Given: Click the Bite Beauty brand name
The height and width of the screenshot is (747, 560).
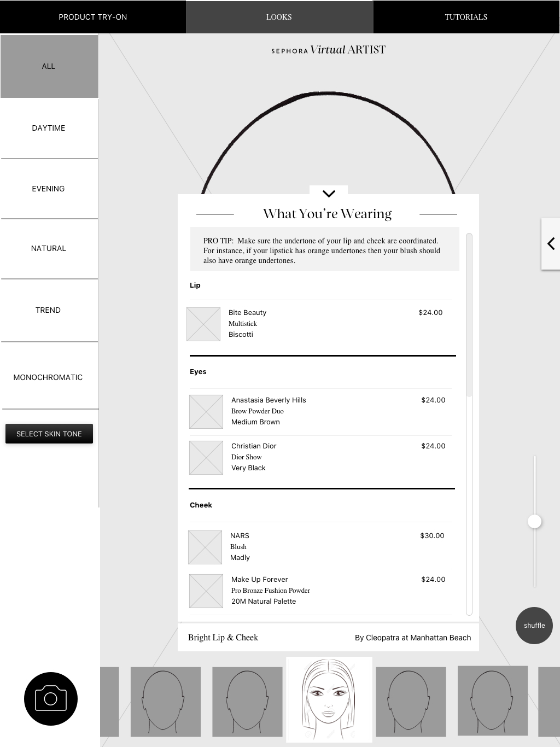Looking at the screenshot, I should tap(247, 313).
